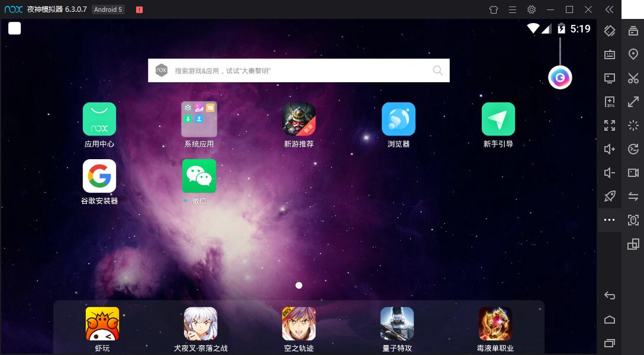This screenshot has height=355, width=644.
Task: Decrease volume with the speaker minus icon
Action: (610, 173)
